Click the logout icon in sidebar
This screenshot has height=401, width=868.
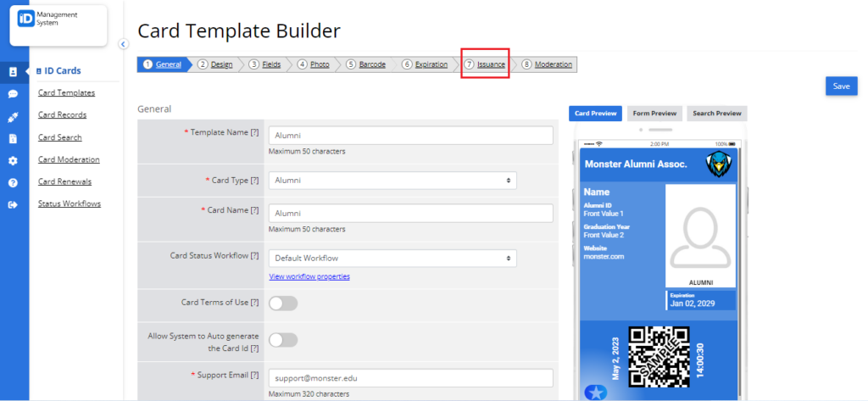click(13, 204)
